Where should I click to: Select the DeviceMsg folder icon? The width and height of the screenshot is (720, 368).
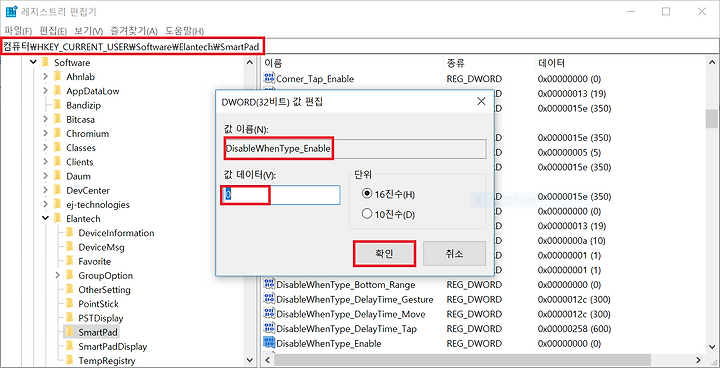pos(69,247)
